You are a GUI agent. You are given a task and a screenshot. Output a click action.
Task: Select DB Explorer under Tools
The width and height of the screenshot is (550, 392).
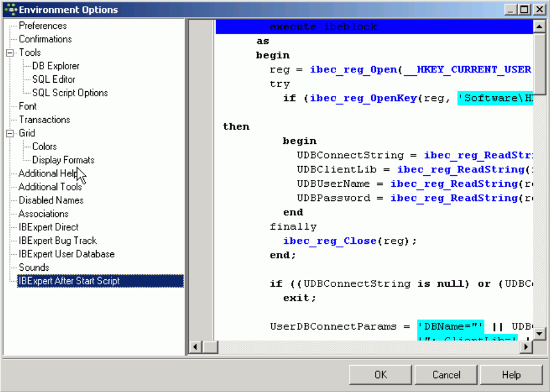pyautogui.click(x=56, y=66)
